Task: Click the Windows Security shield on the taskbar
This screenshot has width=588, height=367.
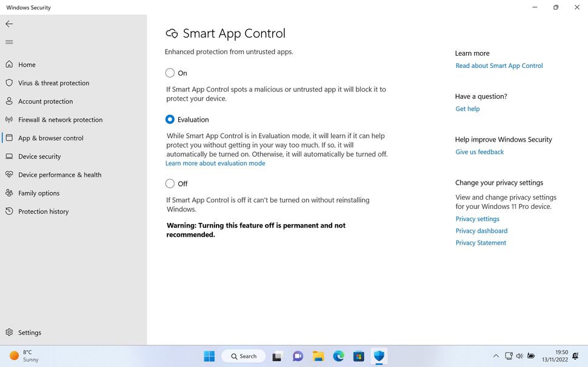Action: point(379,356)
